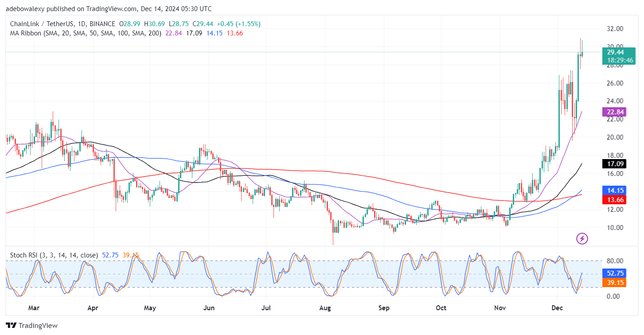Click the TradingView logo at bottom left
Viewport: 644px width, 335px height.
[x=31, y=326]
